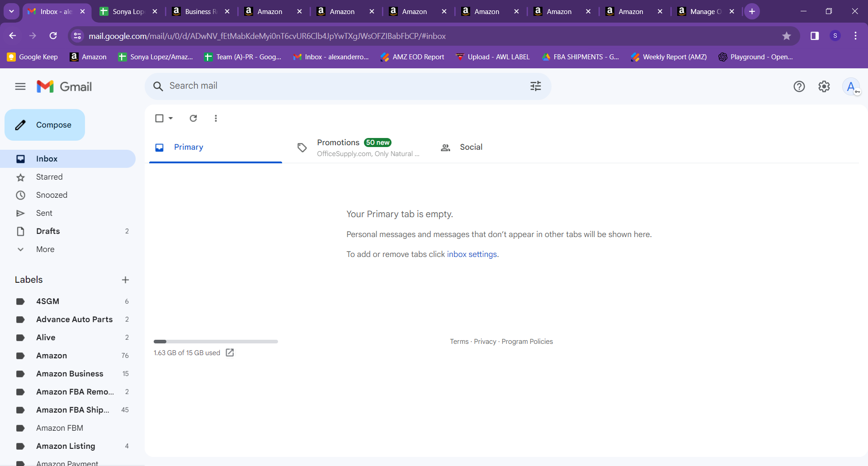Viewport: 868px width, 466px height.
Task: Switch to the Promotions tab
Action: click(358, 147)
